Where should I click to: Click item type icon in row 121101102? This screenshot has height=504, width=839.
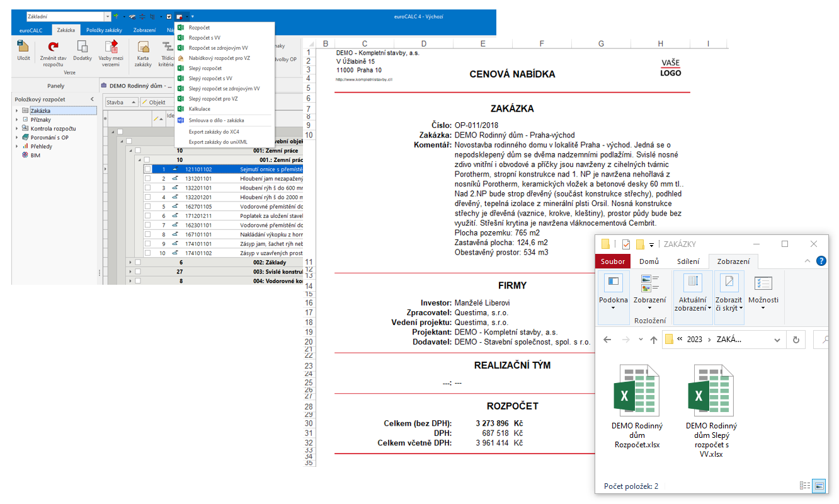click(175, 169)
